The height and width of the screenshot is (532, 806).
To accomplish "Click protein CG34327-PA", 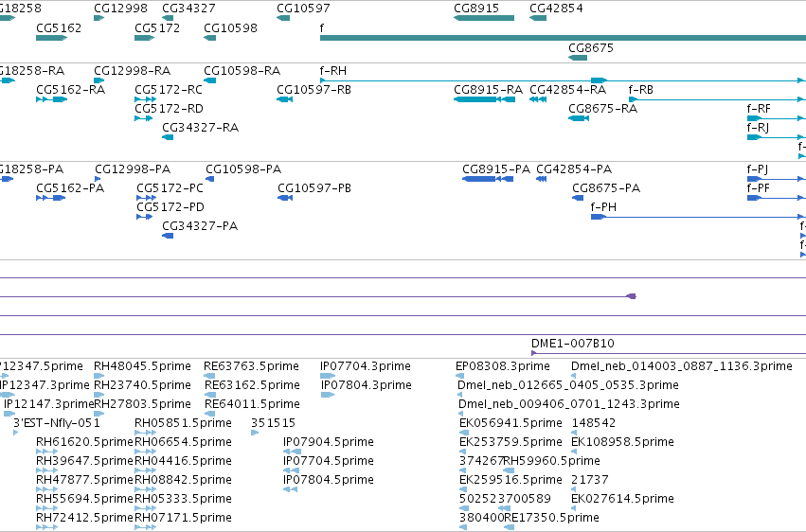I will [168, 236].
